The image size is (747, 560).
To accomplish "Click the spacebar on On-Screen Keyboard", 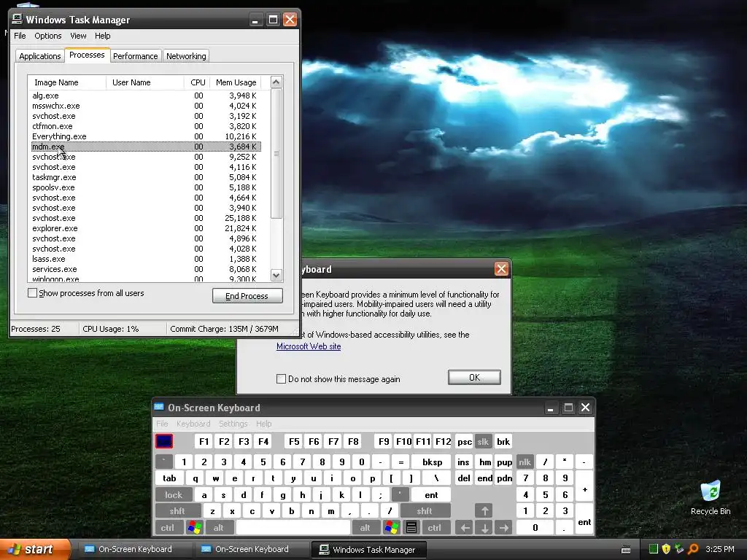I will click(x=293, y=527).
